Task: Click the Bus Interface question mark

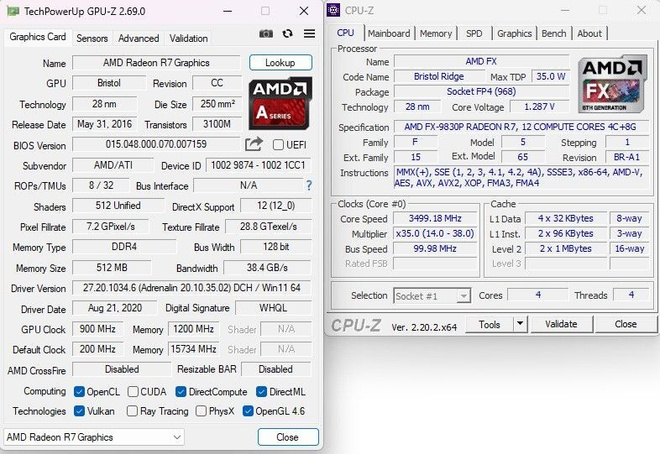Action: (x=309, y=185)
